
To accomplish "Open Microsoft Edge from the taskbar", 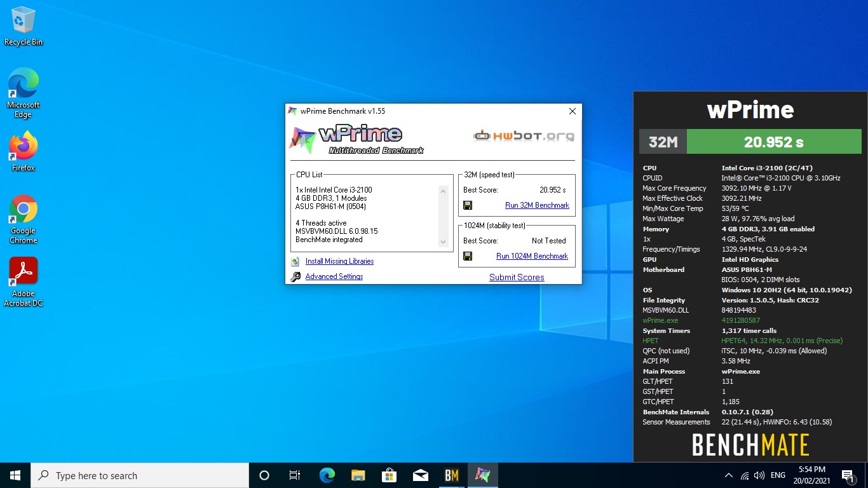I will coord(327,475).
